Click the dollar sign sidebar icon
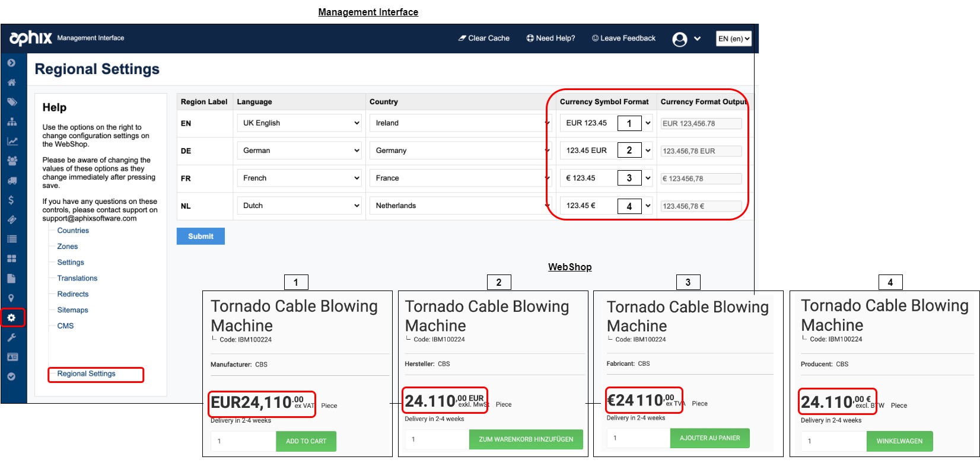980x463 pixels. (x=11, y=200)
